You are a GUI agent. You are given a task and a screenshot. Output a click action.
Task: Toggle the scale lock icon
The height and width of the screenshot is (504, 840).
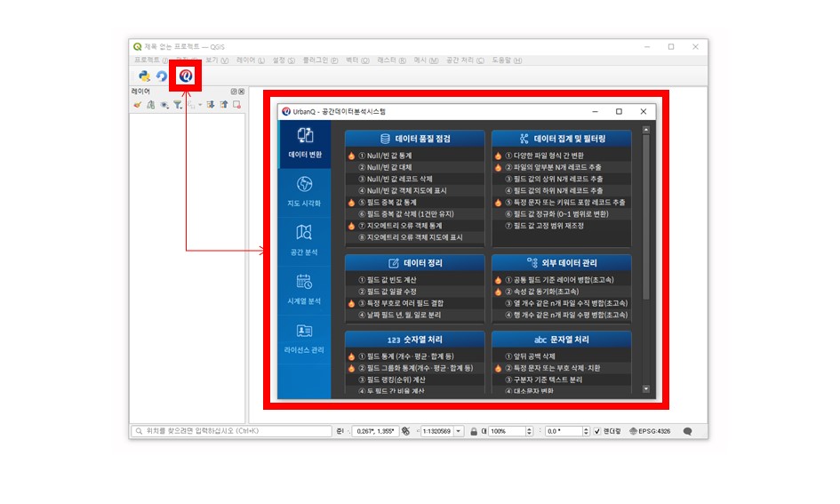tap(474, 431)
